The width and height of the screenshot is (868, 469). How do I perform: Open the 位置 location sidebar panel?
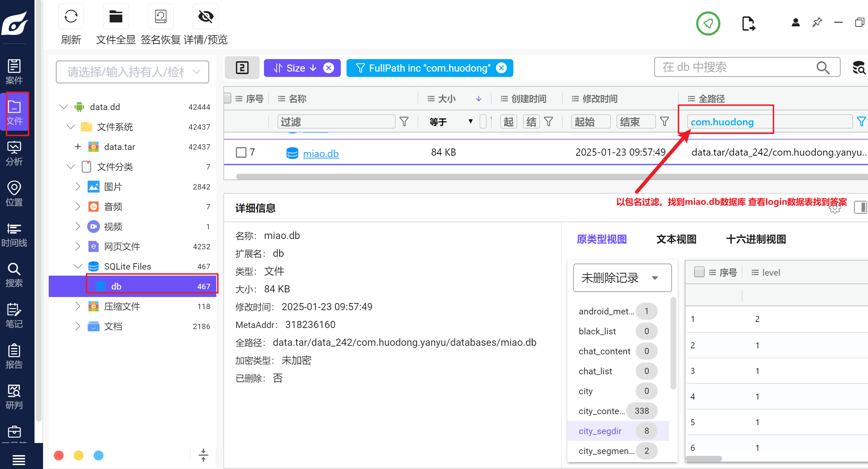click(x=14, y=194)
